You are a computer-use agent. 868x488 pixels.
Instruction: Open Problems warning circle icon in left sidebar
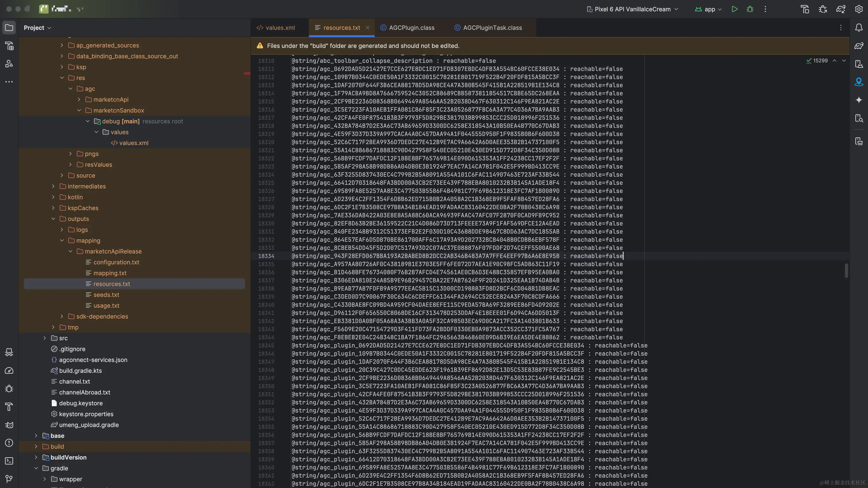tap(9, 443)
